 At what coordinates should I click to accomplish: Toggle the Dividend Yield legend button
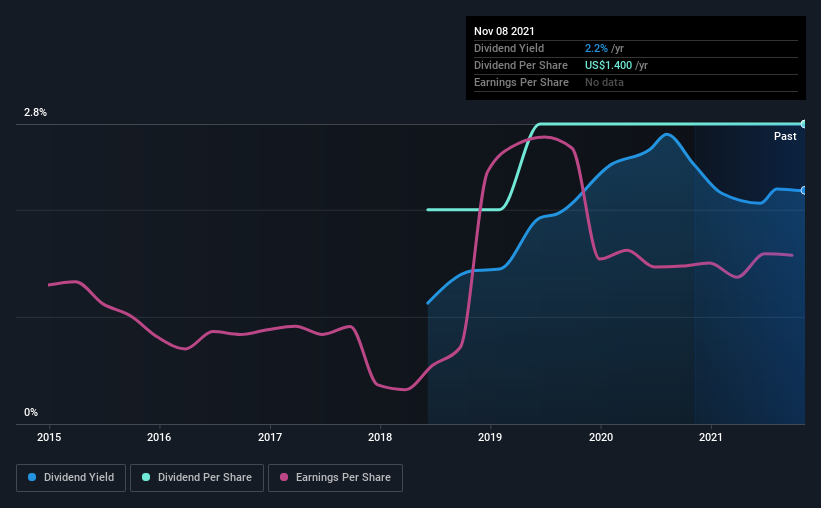pyautogui.click(x=71, y=478)
